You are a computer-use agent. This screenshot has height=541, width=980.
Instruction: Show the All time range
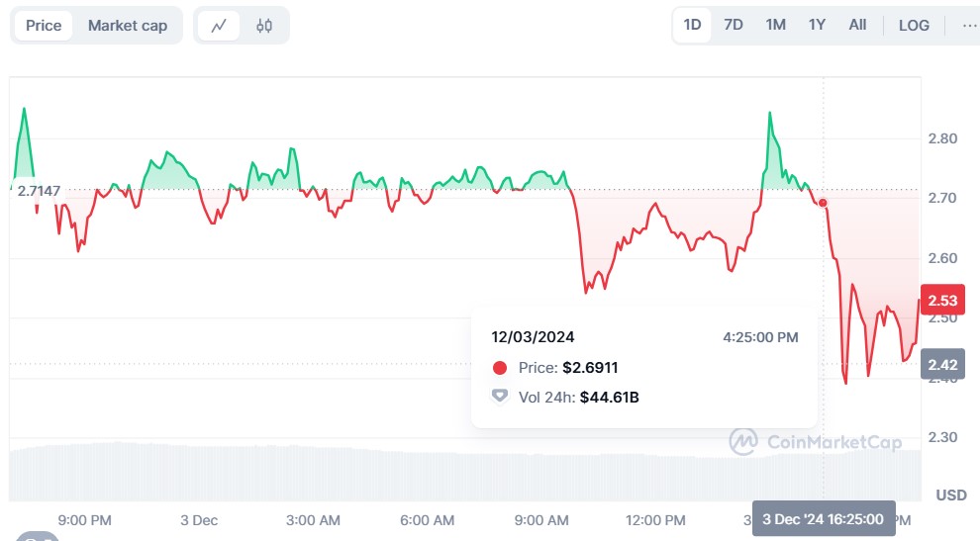click(x=857, y=25)
